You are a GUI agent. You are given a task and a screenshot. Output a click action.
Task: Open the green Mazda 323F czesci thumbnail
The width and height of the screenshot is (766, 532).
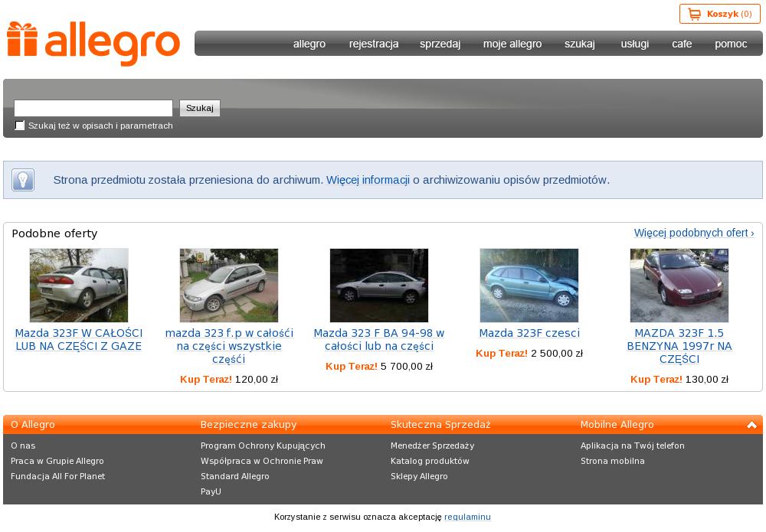coord(529,286)
